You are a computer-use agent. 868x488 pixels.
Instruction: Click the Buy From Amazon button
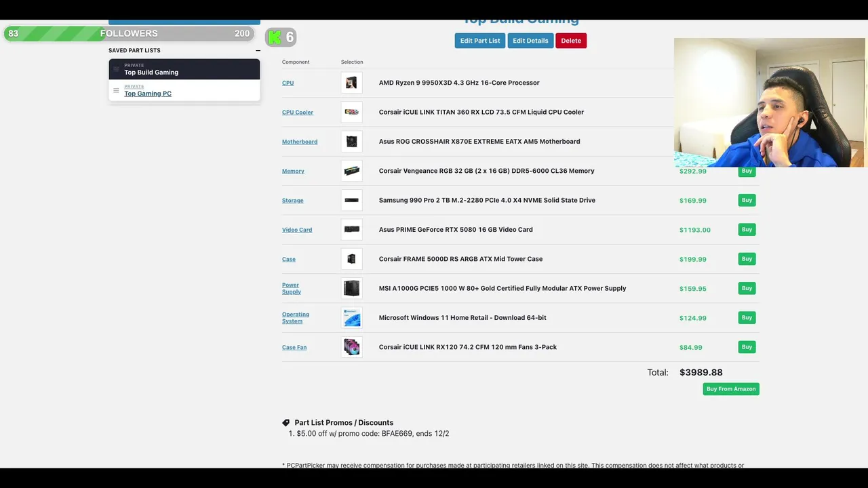tap(731, 389)
